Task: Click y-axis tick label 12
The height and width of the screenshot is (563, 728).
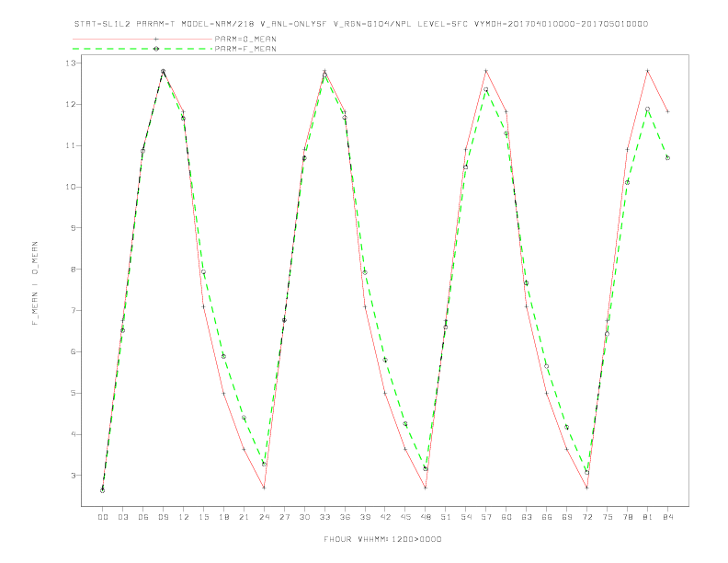Action: point(70,105)
